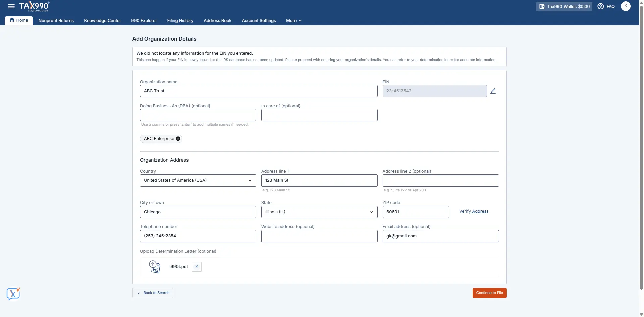Click the uploaded determination letter file icon

point(154,266)
